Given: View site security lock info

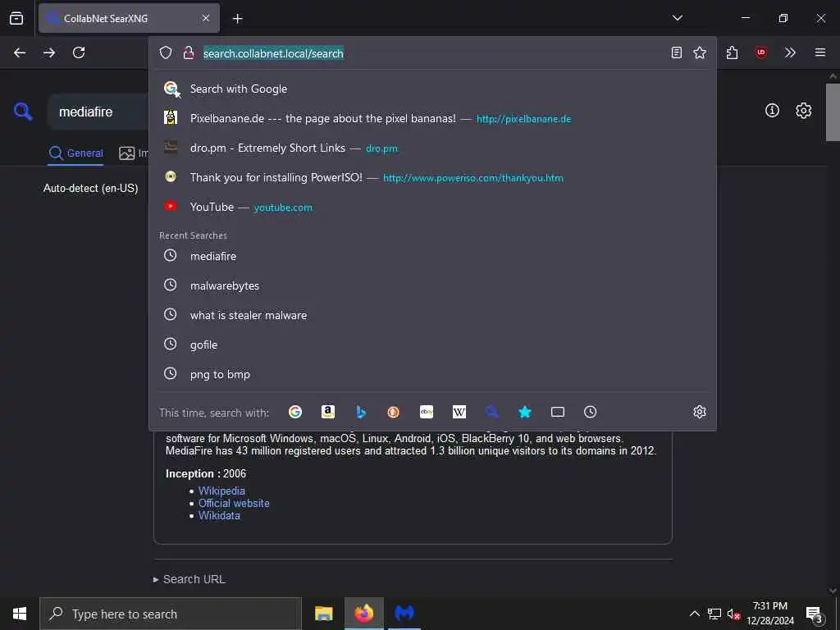Looking at the screenshot, I should [188, 52].
